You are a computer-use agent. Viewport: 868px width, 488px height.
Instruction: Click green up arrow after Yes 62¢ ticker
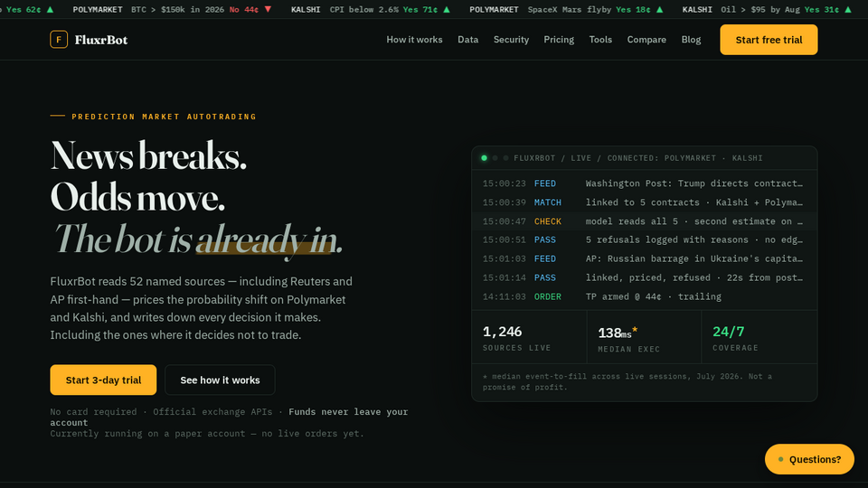pos(50,9)
